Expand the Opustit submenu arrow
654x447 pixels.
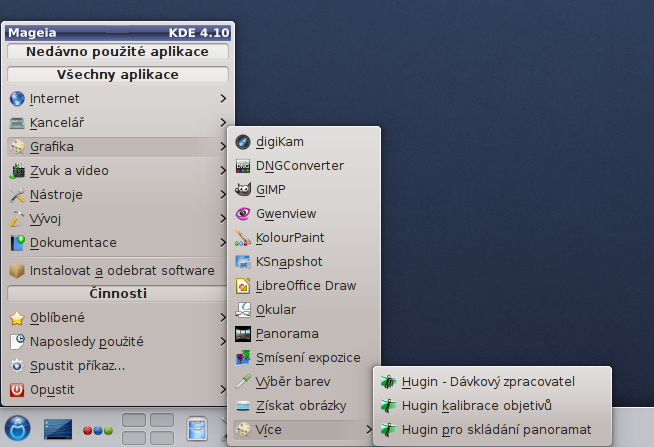(x=223, y=390)
